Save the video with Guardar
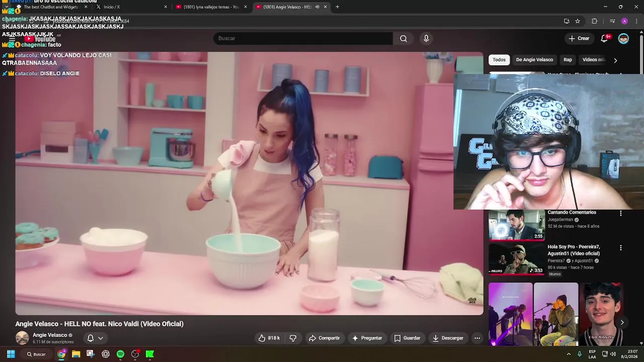 coord(407,338)
